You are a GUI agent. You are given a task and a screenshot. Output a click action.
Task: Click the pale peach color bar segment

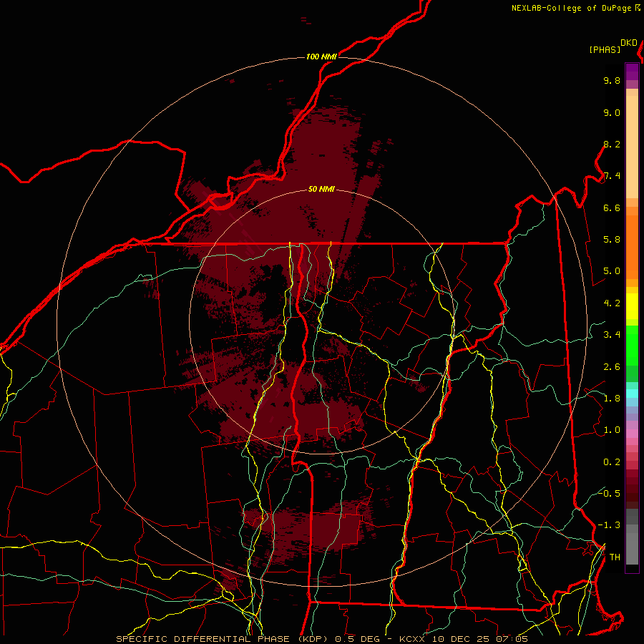tap(632, 147)
